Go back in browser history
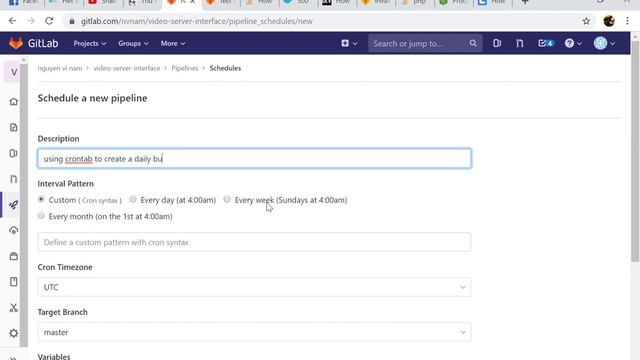The width and height of the screenshot is (640, 360). click(x=13, y=21)
